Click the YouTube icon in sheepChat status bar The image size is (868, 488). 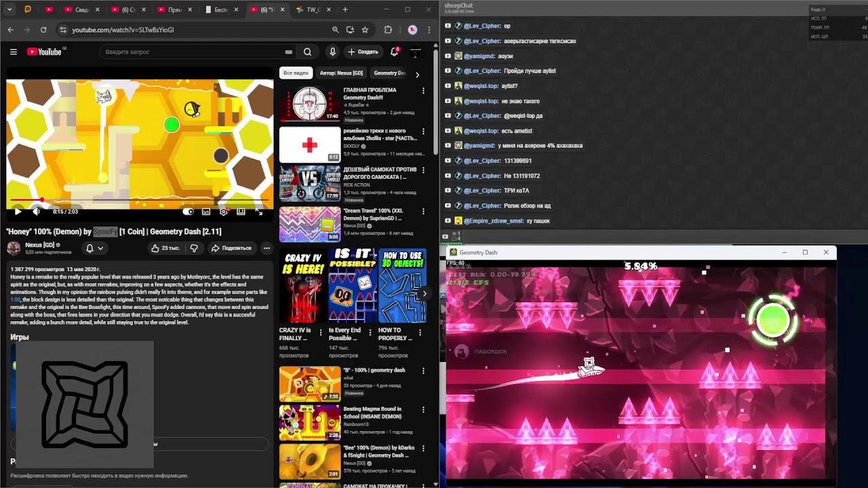tap(446, 237)
